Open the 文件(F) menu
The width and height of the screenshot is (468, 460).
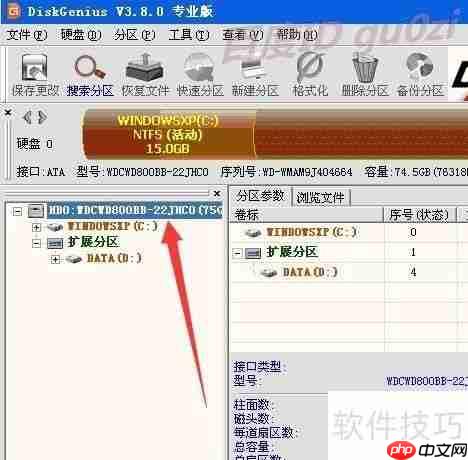click(x=27, y=34)
